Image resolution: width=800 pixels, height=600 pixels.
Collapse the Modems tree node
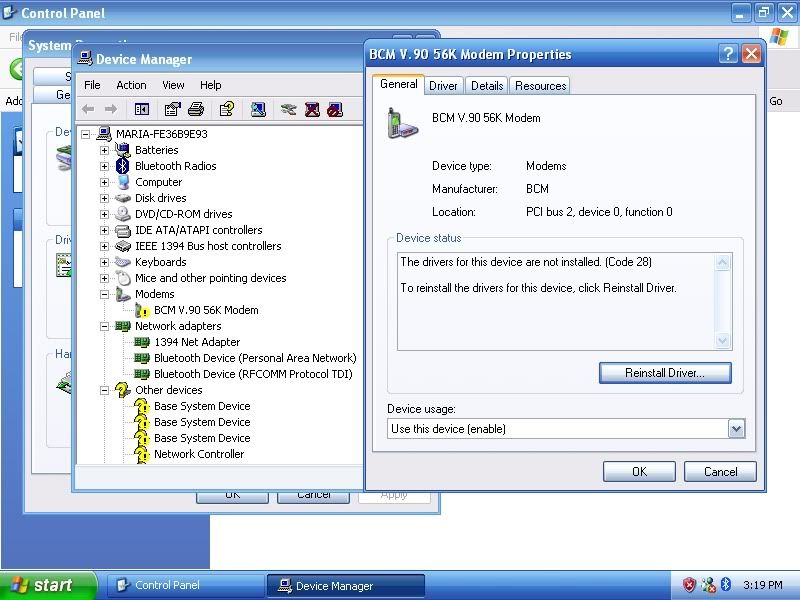pos(104,294)
